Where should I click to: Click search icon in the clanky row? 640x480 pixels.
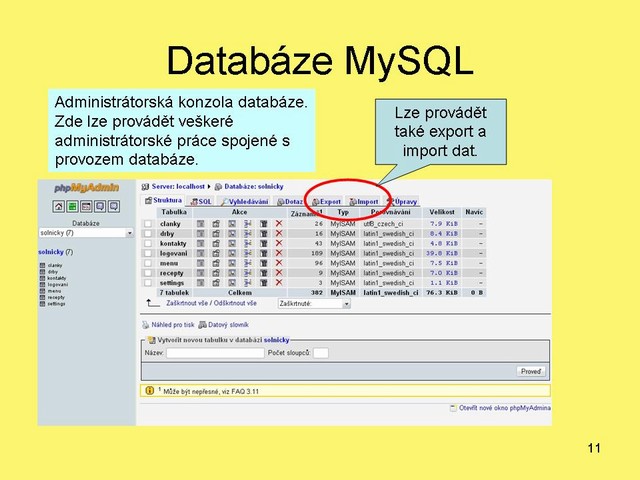coord(232,224)
